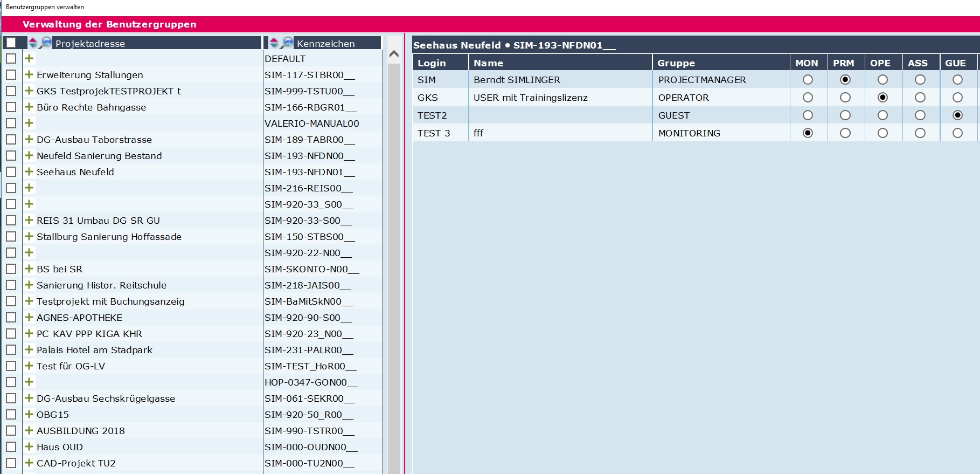
Task: Set user GKS to the PRM role
Action: pyautogui.click(x=845, y=98)
